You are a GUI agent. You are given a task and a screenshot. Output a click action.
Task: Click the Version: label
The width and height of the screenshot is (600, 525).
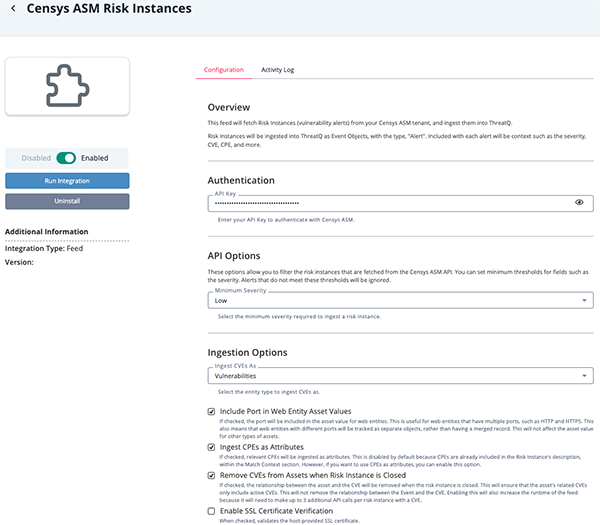[x=19, y=262]
